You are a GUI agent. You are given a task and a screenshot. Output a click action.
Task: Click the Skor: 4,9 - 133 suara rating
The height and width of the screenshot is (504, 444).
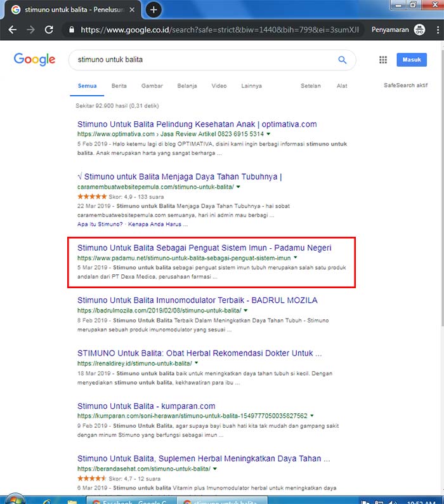tap(136, 197)
